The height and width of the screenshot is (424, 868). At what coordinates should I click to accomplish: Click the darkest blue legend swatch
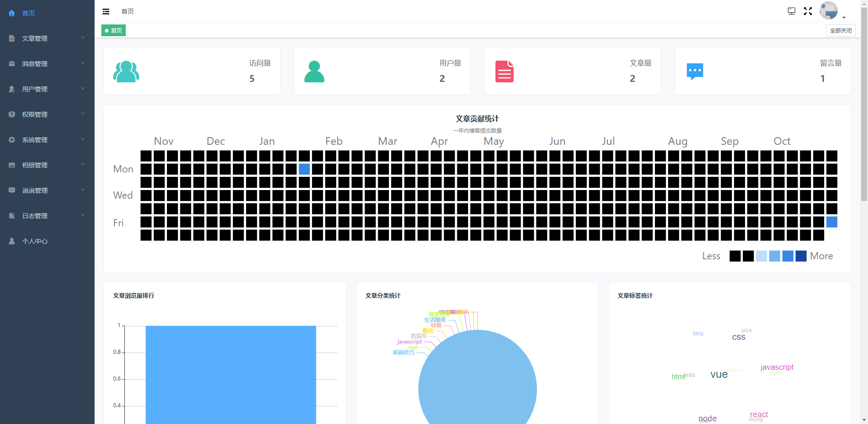coord(801,256)
